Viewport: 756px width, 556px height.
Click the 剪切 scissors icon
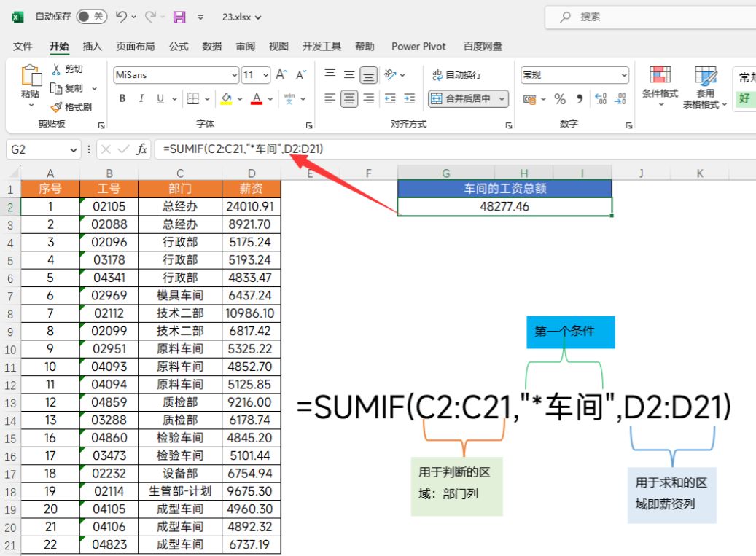pyautogui.click(x=56, y=69)
